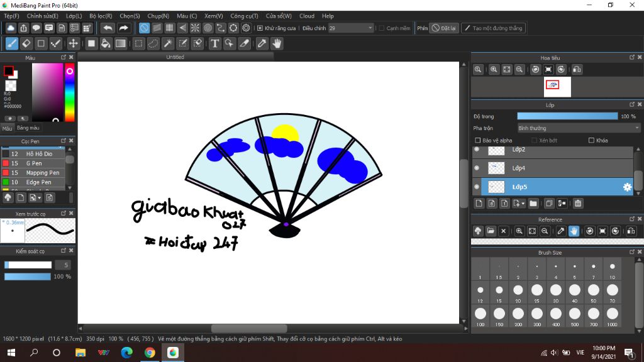
Task: Select the Gradient tool
Action: 120,43
